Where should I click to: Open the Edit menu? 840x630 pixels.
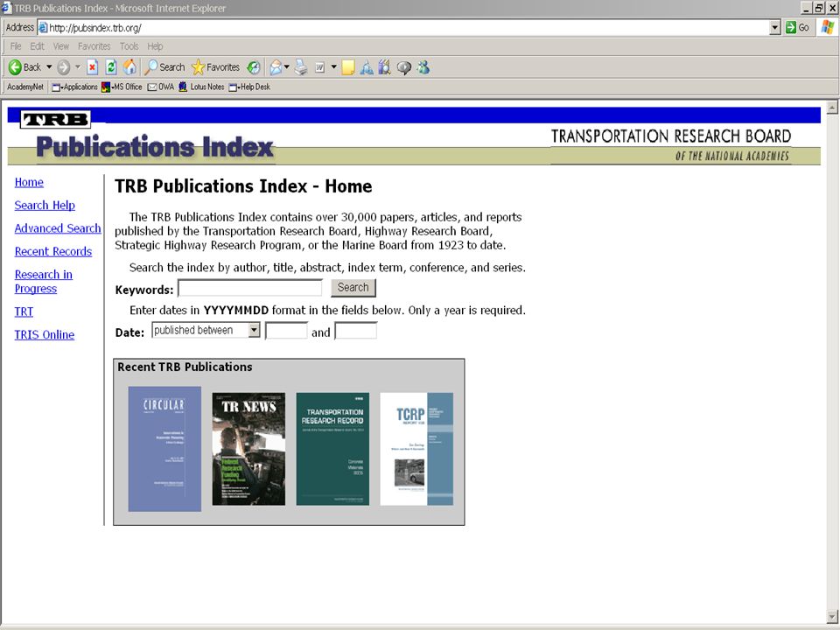(37, 46)
